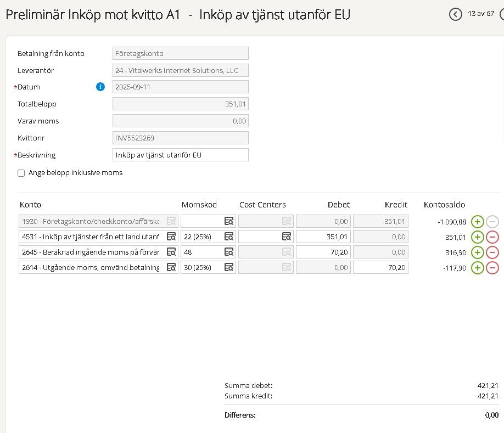
Task: Remove the 2645 account row
Action: coord(492,252)
